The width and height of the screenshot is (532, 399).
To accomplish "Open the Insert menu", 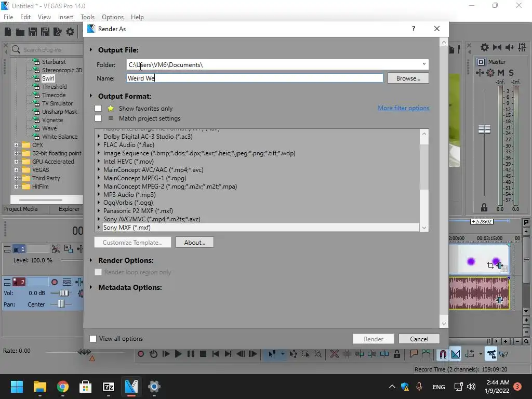I will [x=65, y=17].
